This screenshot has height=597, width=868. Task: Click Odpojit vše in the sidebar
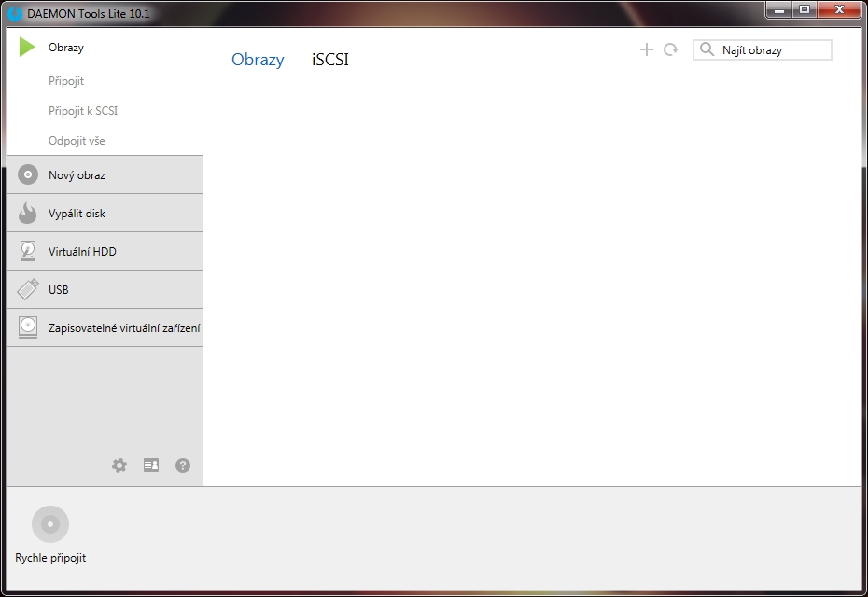click(77, 141)
